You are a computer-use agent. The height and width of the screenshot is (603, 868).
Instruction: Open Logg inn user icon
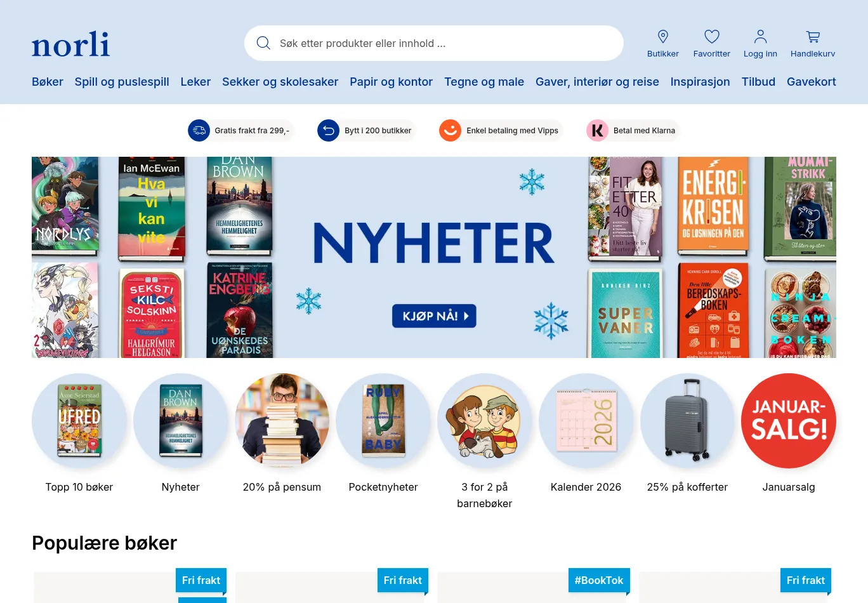[760, 36]
